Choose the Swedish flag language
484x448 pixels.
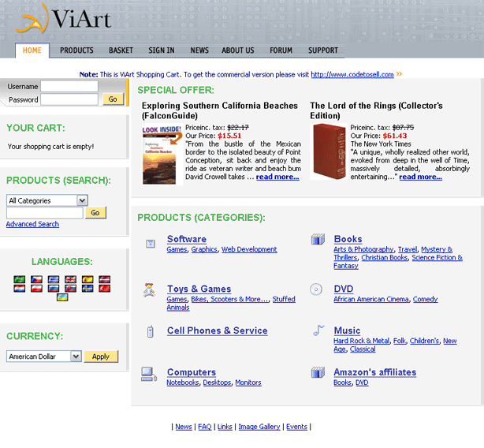[x=87, y=289]
